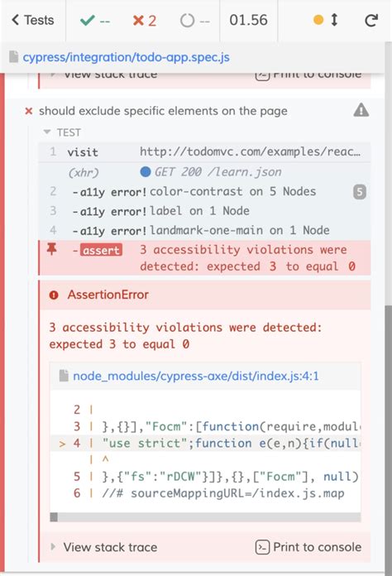Open the todo-app.spec.js spec file link

(x=126, y=57)
